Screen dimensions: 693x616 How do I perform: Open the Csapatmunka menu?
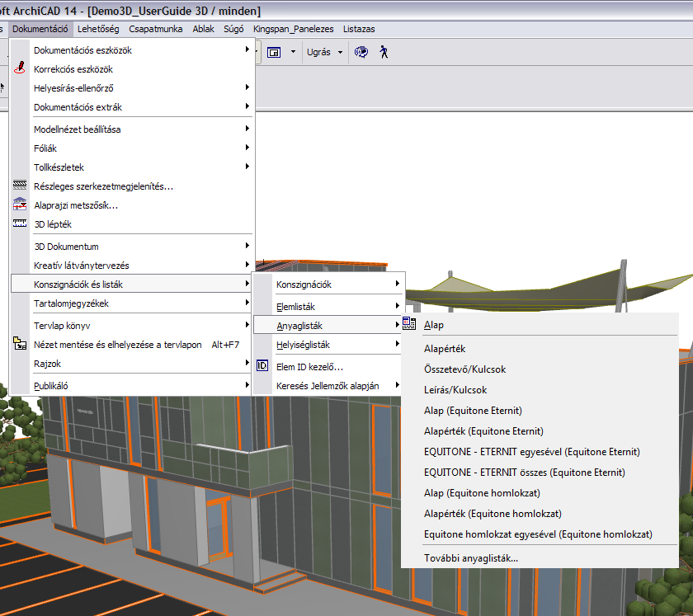click(156, 29)
